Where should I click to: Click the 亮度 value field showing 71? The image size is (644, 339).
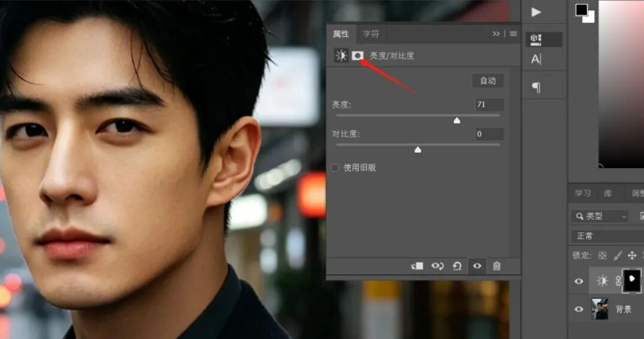click(x=489, y=105)
